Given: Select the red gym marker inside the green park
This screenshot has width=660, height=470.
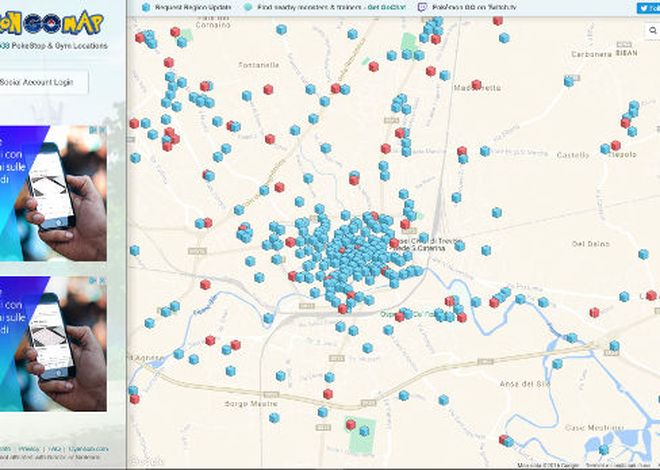Looking at the screenshot, I should [351, 425].
